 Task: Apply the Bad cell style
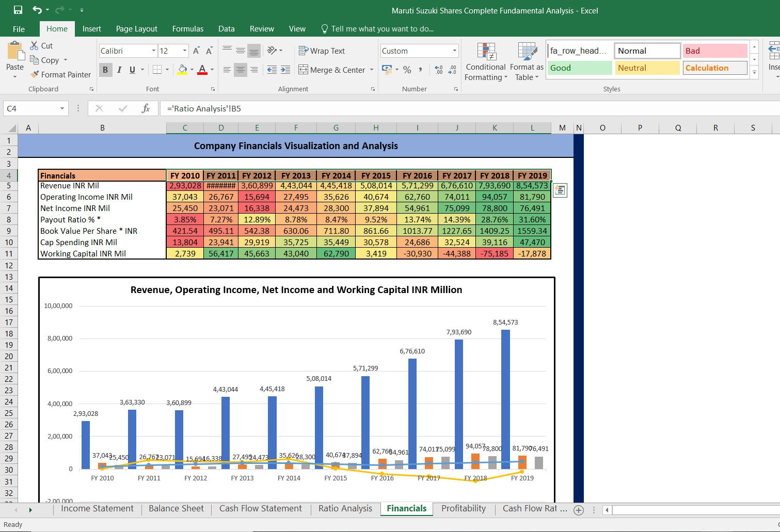pyautogui.click(x=715, y=51)
